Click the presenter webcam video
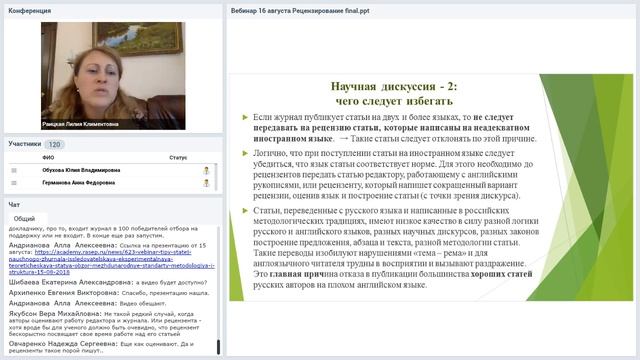The width and height of the screenshot is (640, 360). pyautogui.click(x=113, y=76)
